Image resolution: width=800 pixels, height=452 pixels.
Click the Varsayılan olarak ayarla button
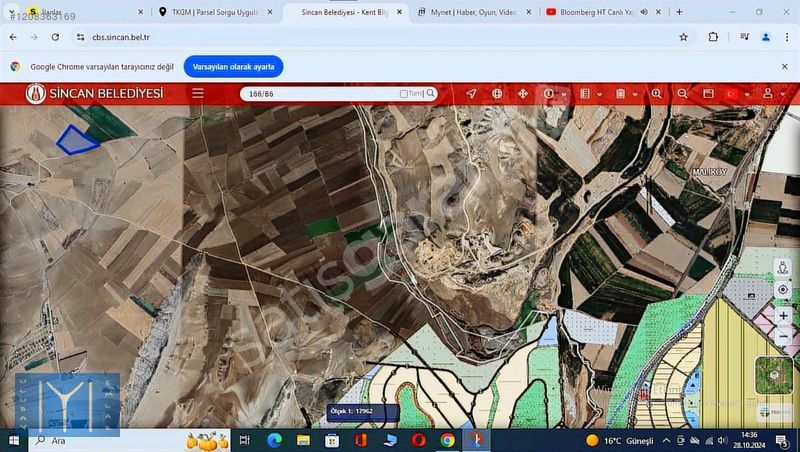point(232,66)
